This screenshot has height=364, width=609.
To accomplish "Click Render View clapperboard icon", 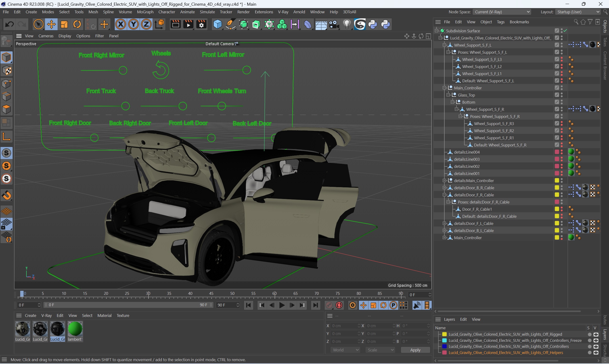I will 175,24.
